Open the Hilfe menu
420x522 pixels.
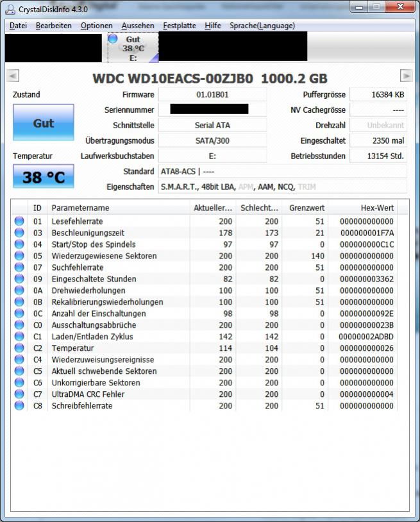click(213, 26)
